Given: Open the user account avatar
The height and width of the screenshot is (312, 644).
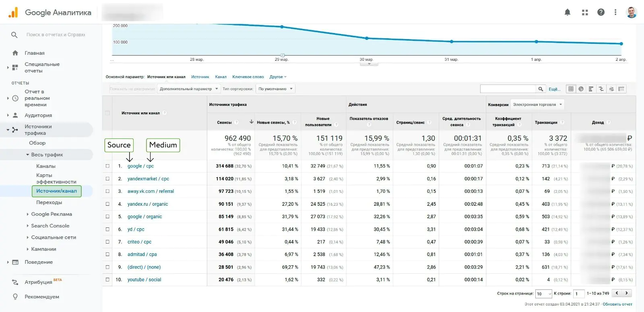Looking at the screenshot, I should pyautogui.click(x=632, y=12).
